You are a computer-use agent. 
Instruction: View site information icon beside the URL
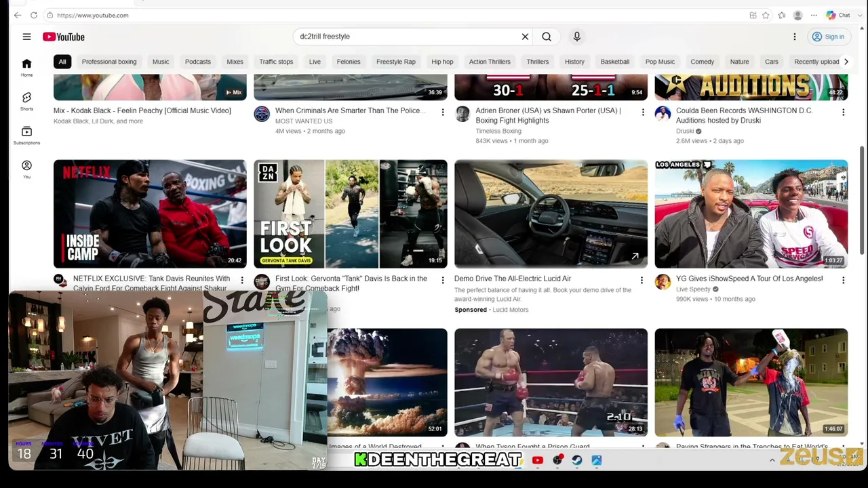[50, 15]
